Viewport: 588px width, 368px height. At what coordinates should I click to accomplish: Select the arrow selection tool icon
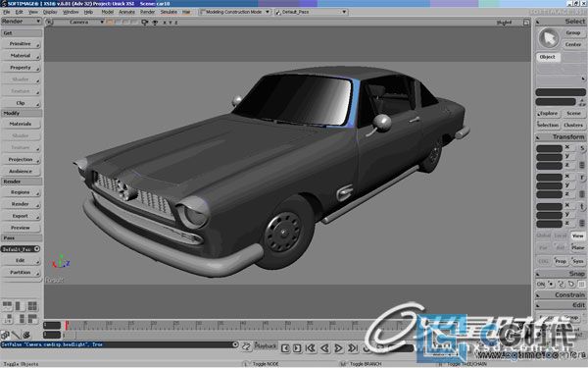coord(549,38)
